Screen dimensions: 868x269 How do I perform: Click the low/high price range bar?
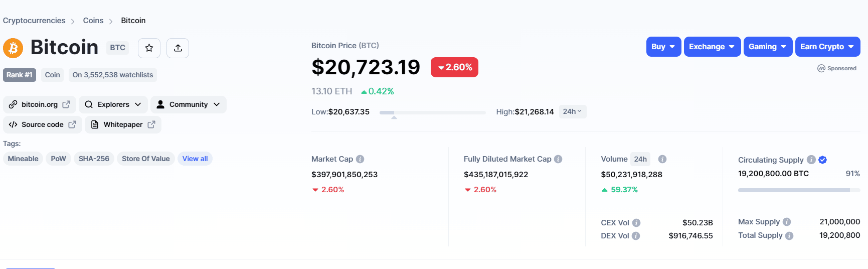tap(432, 112)
